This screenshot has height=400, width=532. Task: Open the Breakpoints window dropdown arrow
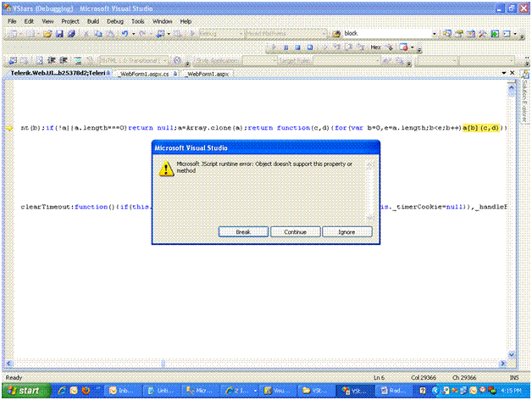(413, 47)
